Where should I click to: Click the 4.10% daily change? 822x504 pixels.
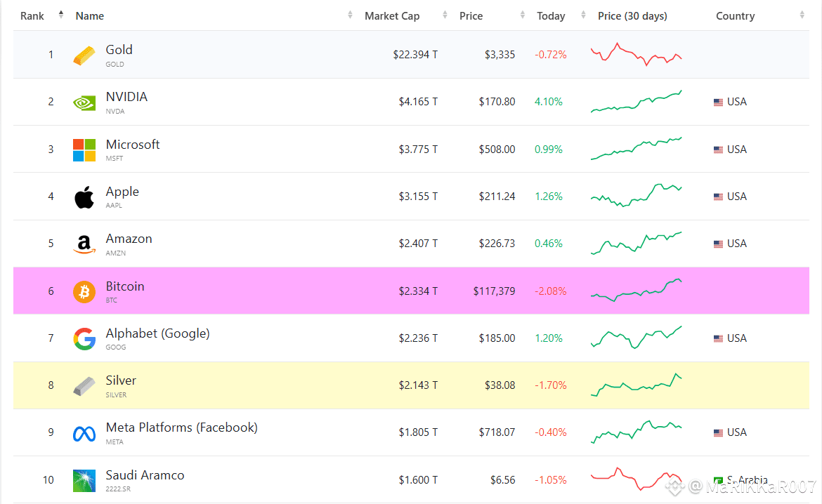(548, 102)
